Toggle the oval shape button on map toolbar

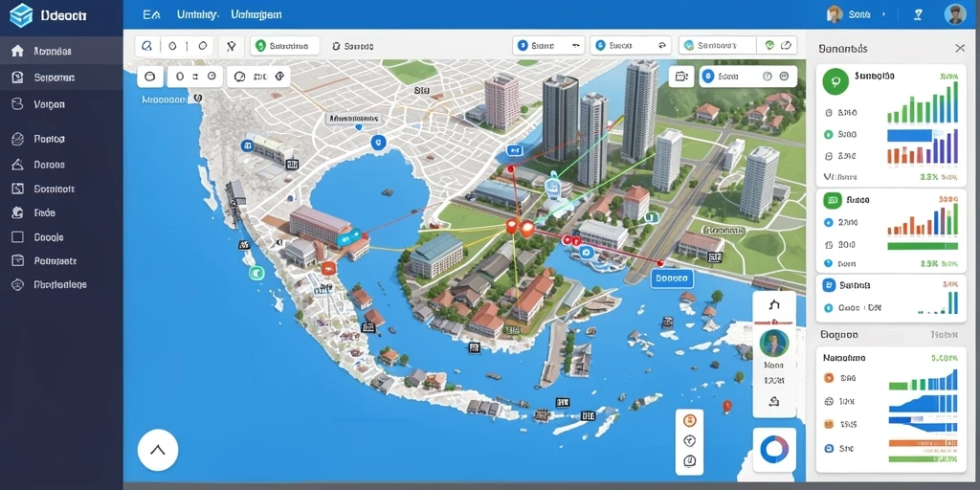pos(149,77)
